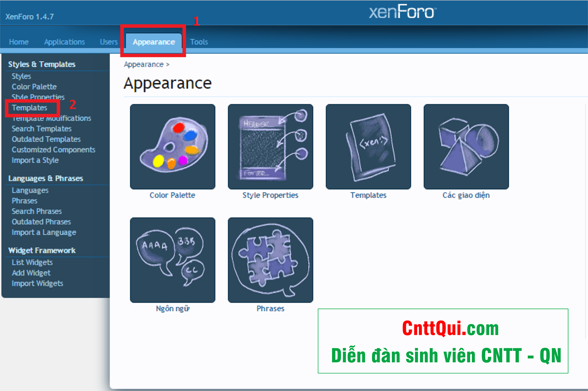Click the Các giao diện caption link

[x=466, y=195]
